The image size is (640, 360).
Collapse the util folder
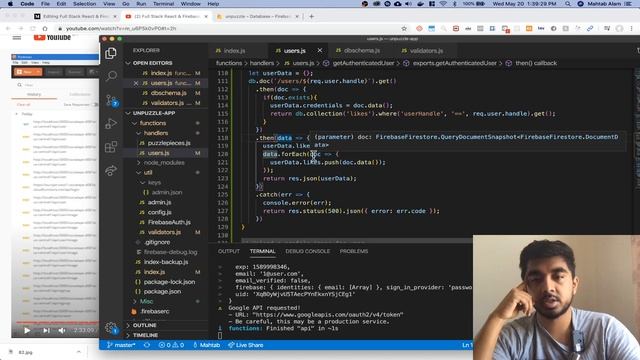point(148,173)
